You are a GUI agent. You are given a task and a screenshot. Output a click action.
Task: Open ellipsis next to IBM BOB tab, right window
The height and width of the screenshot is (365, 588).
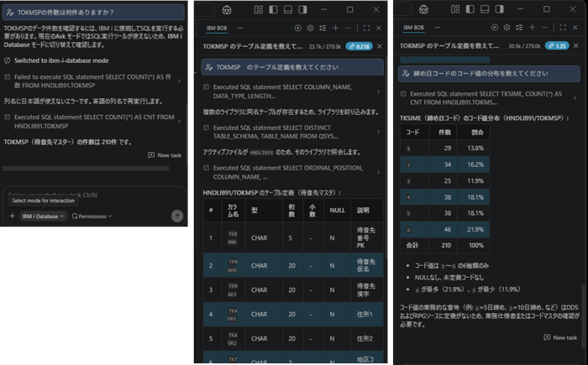[x=438, y=28]
